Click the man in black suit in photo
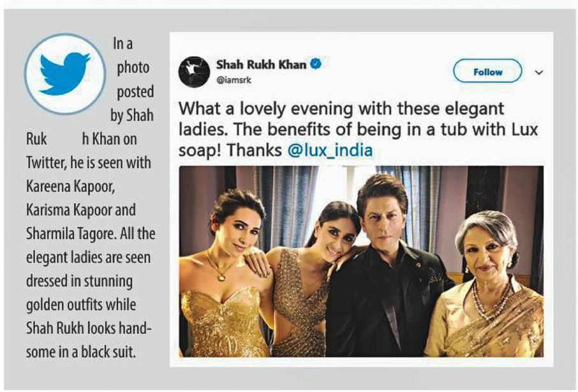The height and width of the screenshot is (392, 578). coord(387,265)
